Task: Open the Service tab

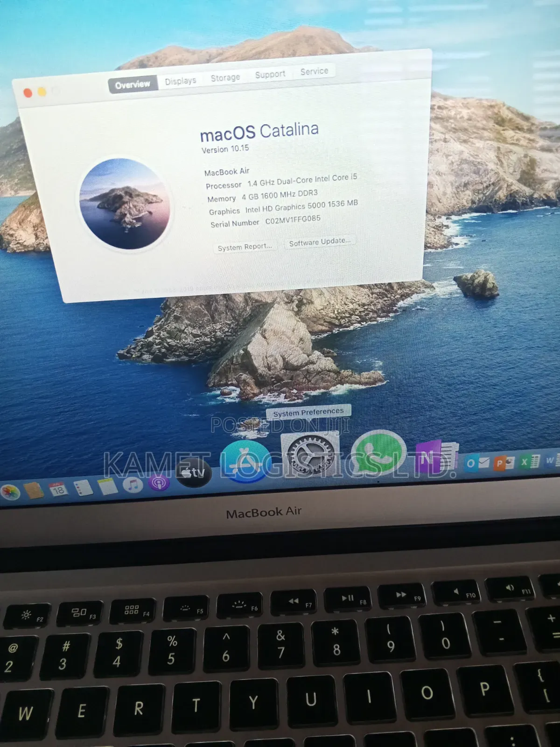Action: [x=314, y=71]
